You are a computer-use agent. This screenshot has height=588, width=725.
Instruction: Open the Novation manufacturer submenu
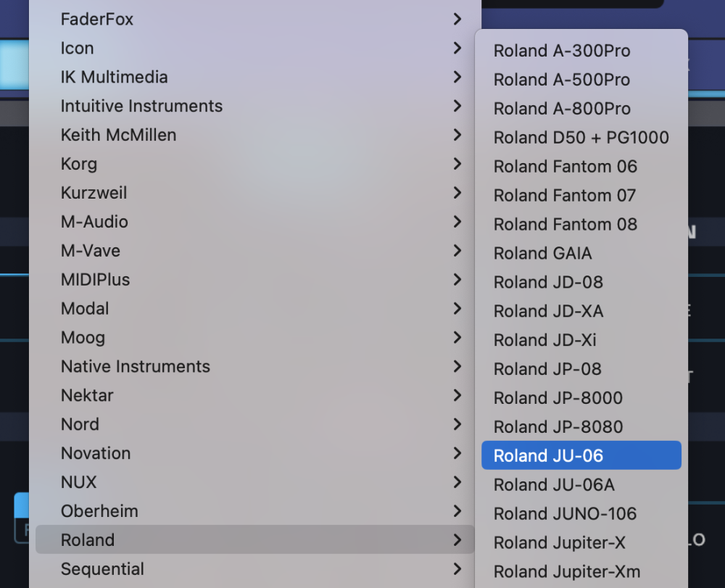point(96,454)
